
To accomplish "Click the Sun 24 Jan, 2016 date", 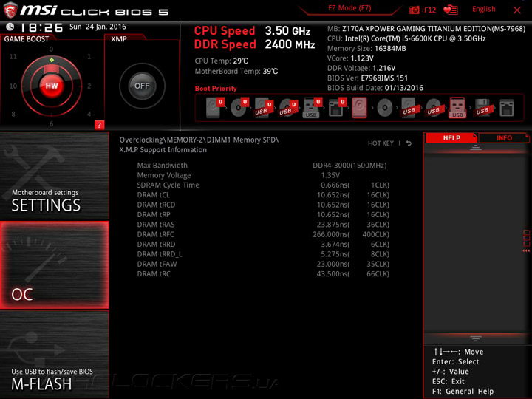I will pyautogui.click(x=98, y=27).
